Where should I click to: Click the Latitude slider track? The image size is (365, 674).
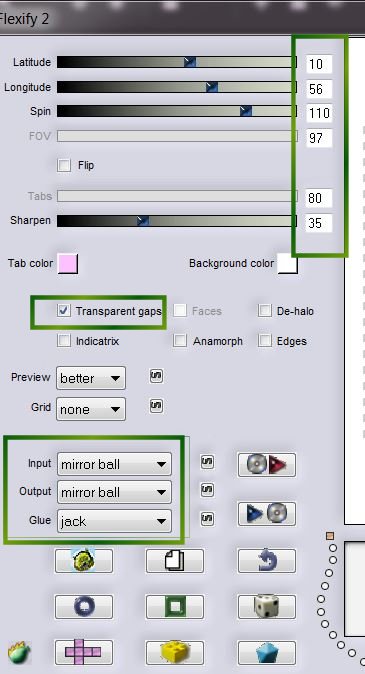177,62
